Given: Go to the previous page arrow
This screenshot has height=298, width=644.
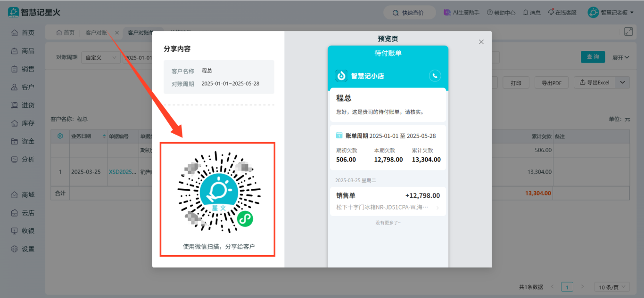Looking at the screenshot, I should click(553, 287).
